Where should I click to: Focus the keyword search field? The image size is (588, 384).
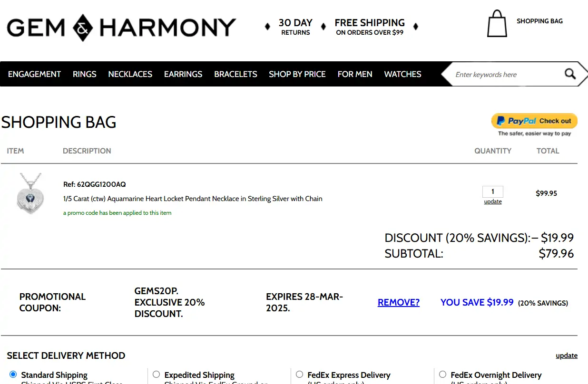[507, 75]
